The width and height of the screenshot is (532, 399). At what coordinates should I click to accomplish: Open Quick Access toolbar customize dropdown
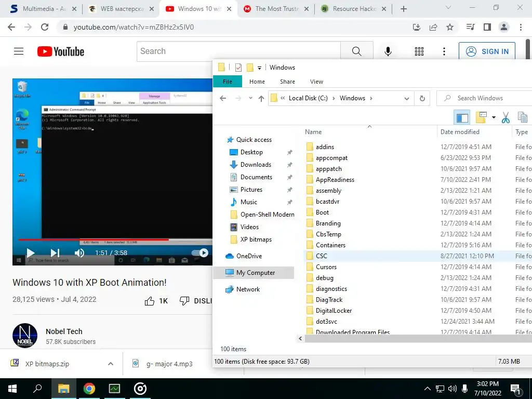259,68
